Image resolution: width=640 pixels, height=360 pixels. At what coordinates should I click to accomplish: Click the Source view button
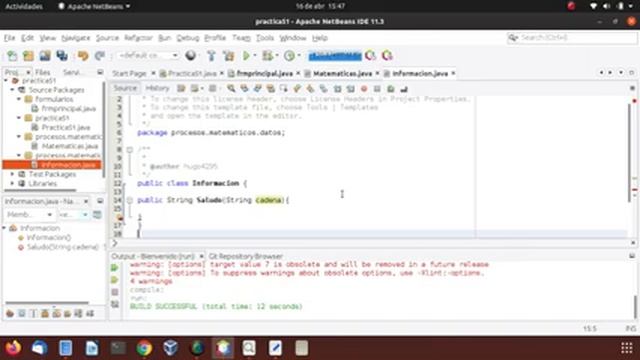coord(125,89)
